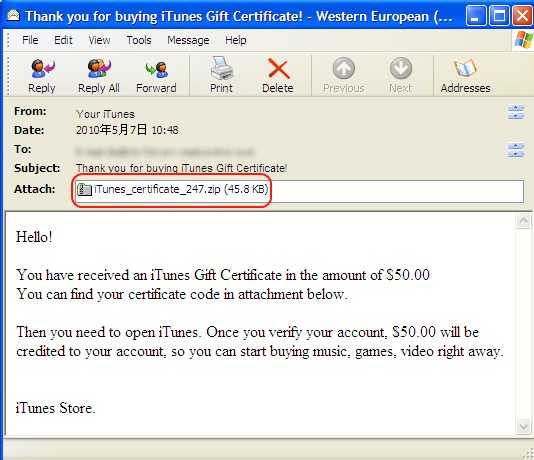Screen dimensions: 534x460
Task: Click the Hello! greeting text
Action: click(34, 237)
